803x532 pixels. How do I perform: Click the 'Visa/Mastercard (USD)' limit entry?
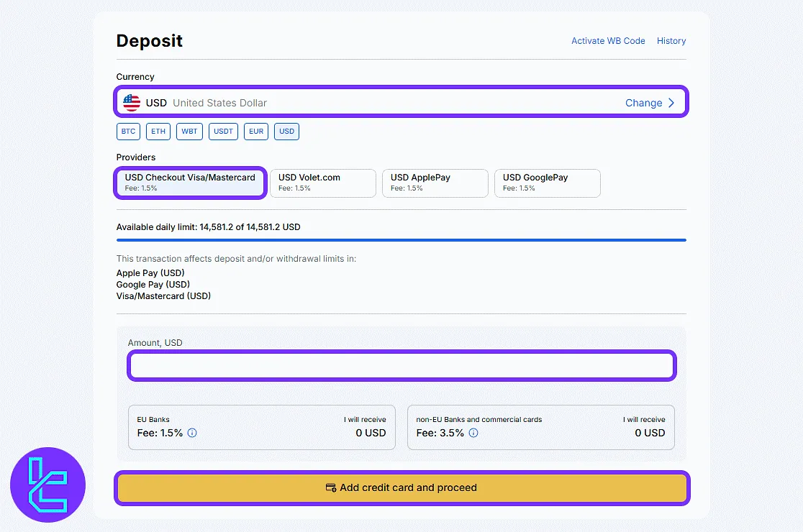click(163, 295)
